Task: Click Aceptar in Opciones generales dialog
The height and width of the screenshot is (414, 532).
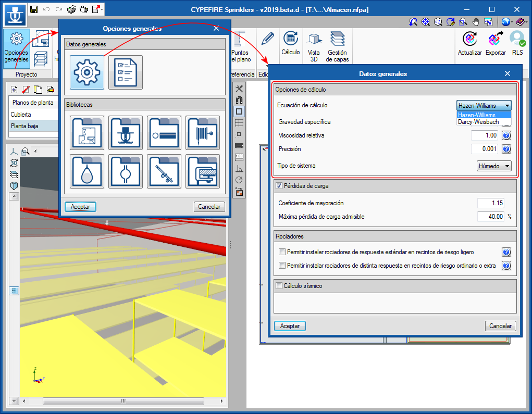Action: pos(80,207)
